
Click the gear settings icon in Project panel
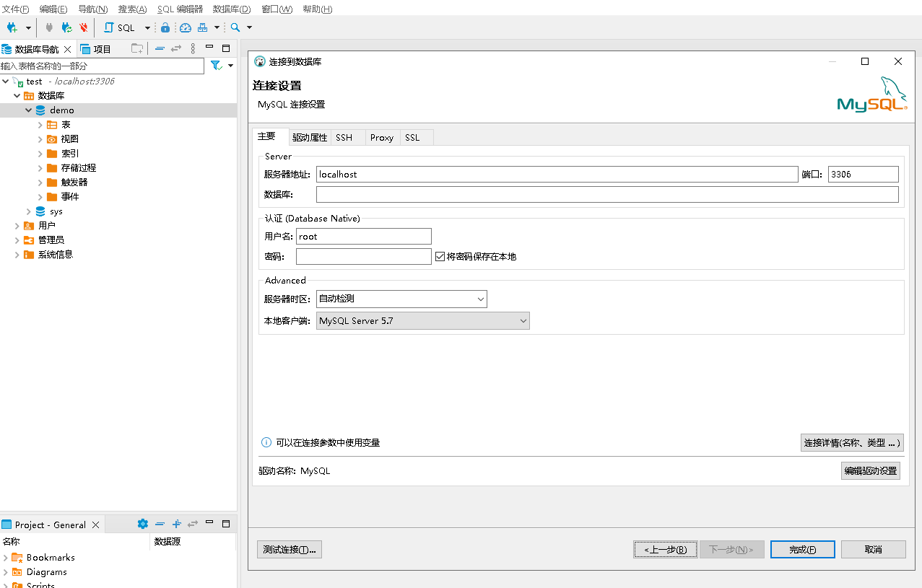point(143,524)
